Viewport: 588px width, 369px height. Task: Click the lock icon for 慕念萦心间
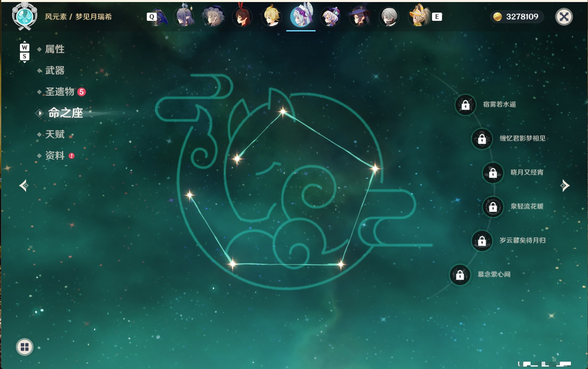[x=460, y=275]
